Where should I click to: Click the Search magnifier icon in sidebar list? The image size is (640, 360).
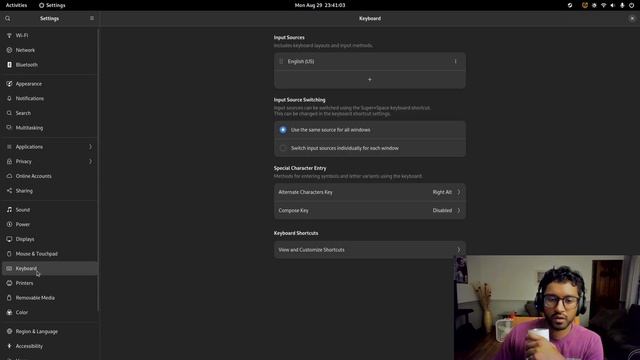9,113
